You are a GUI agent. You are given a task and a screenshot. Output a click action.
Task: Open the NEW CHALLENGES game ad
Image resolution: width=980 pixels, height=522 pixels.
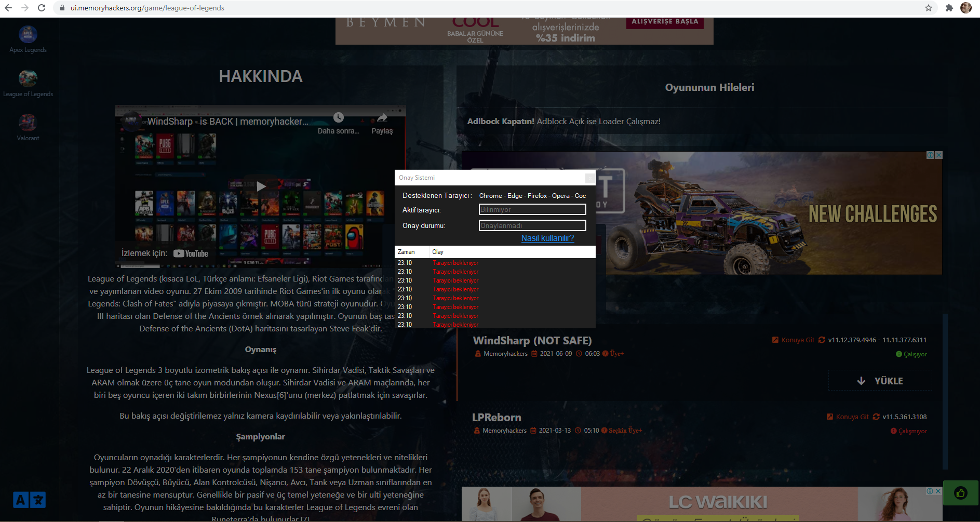tap(774, 213)
